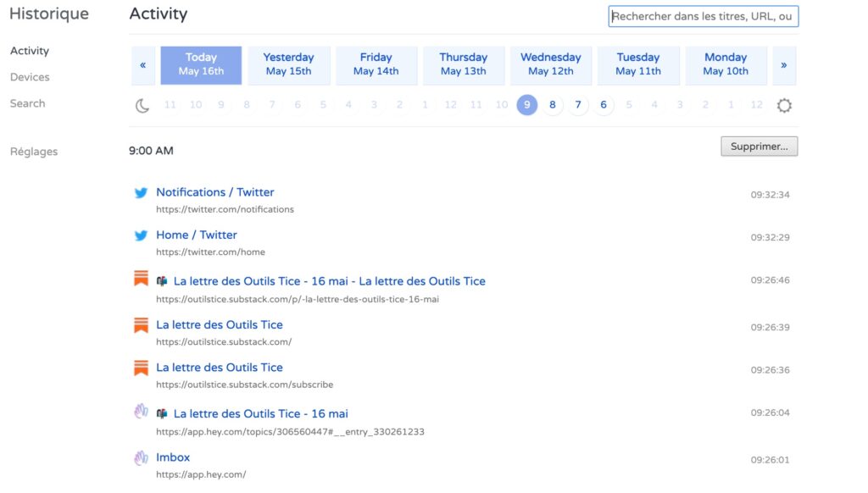
Task: Open Devices in the sidebar
Action: [x=30, y=77]
